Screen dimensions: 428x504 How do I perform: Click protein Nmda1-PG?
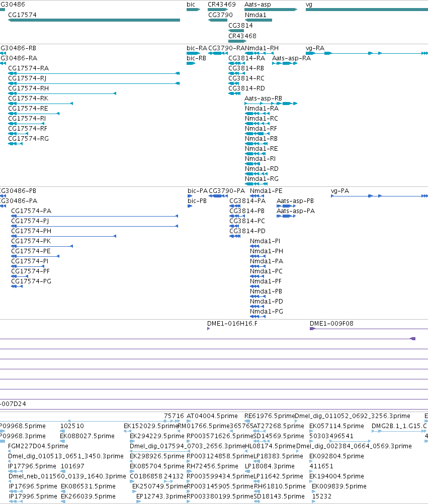[x=267, y=311]
